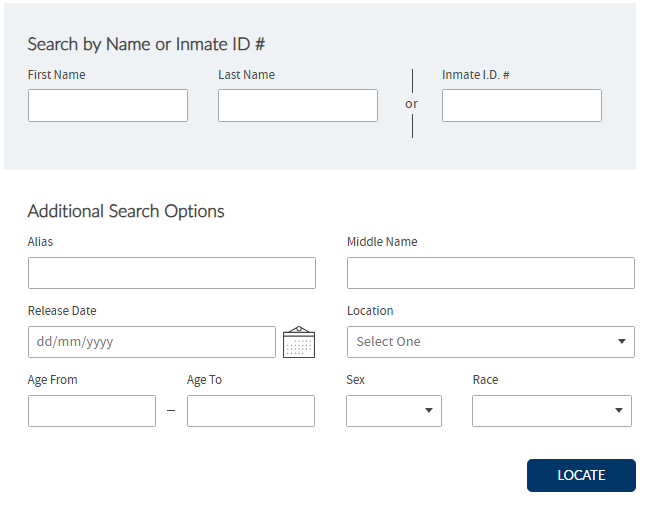Open the Release Date calendar picker
The width and height of the screenshot is (655, 523).
(x=299, y=342)
